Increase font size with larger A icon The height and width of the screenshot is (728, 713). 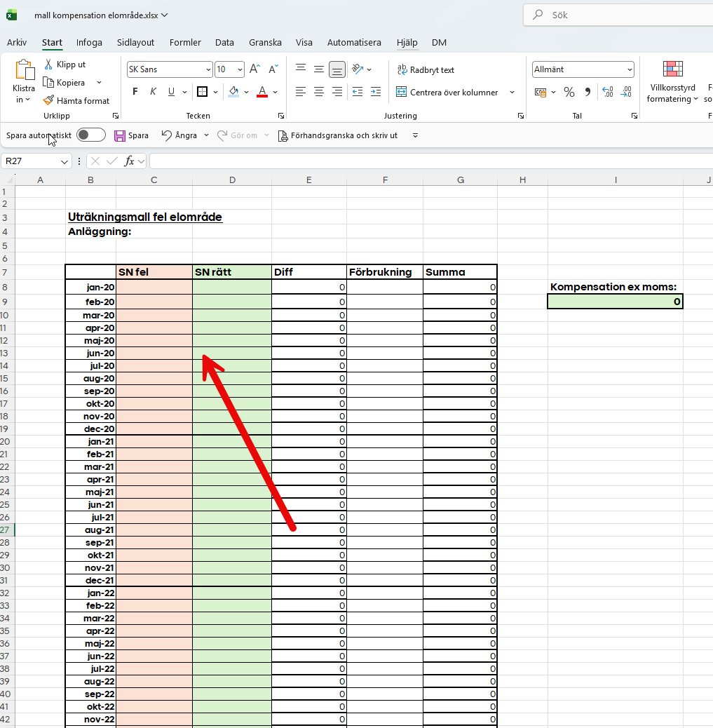(255, 69)
